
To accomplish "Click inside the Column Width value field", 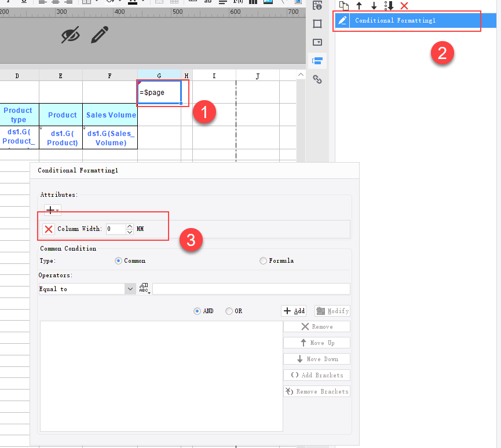I will click(116, 229).
